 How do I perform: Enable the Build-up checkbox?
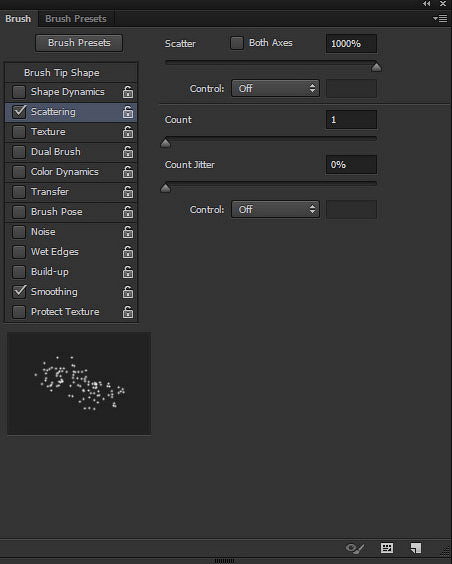pos(19,272)
